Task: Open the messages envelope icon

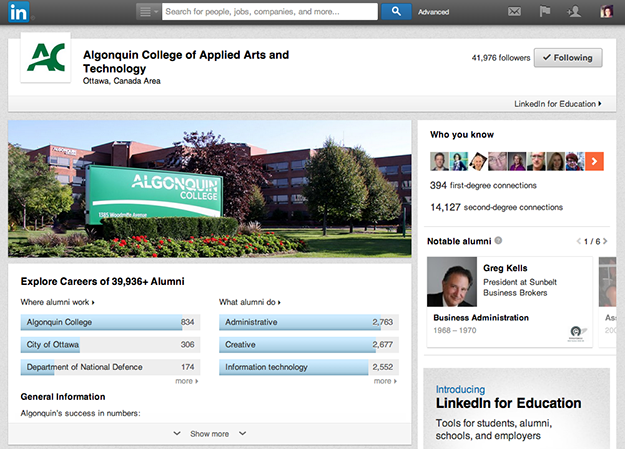Action: coord(514,12)
